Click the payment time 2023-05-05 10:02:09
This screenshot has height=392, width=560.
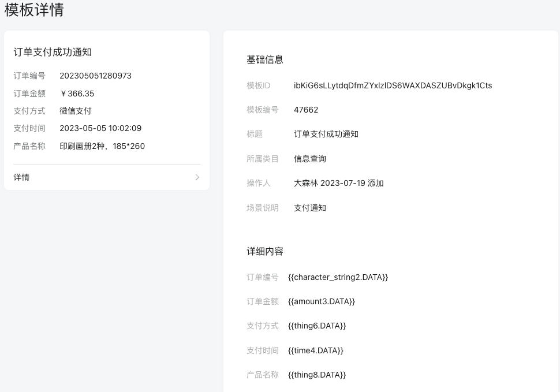coord(100,128)
